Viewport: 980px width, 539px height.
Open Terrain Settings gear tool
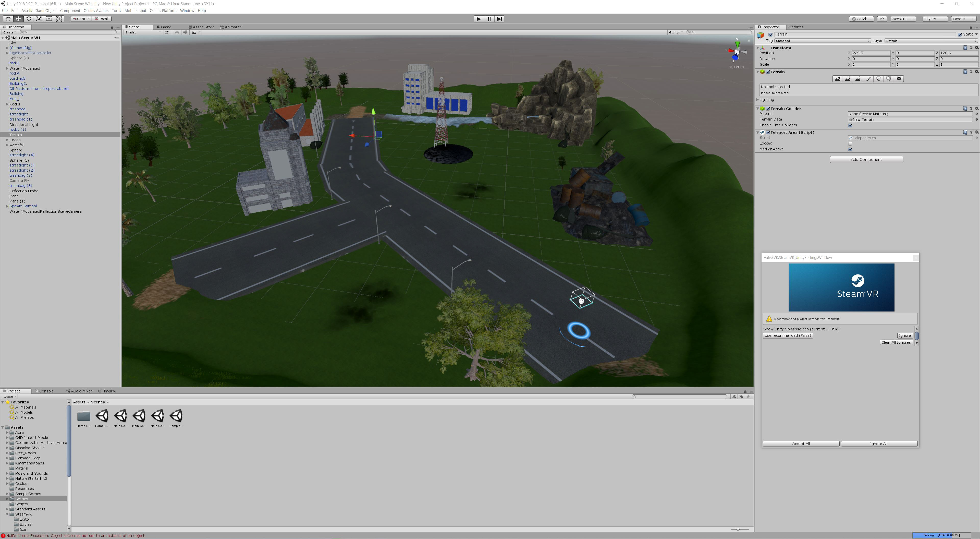point(899,79)
